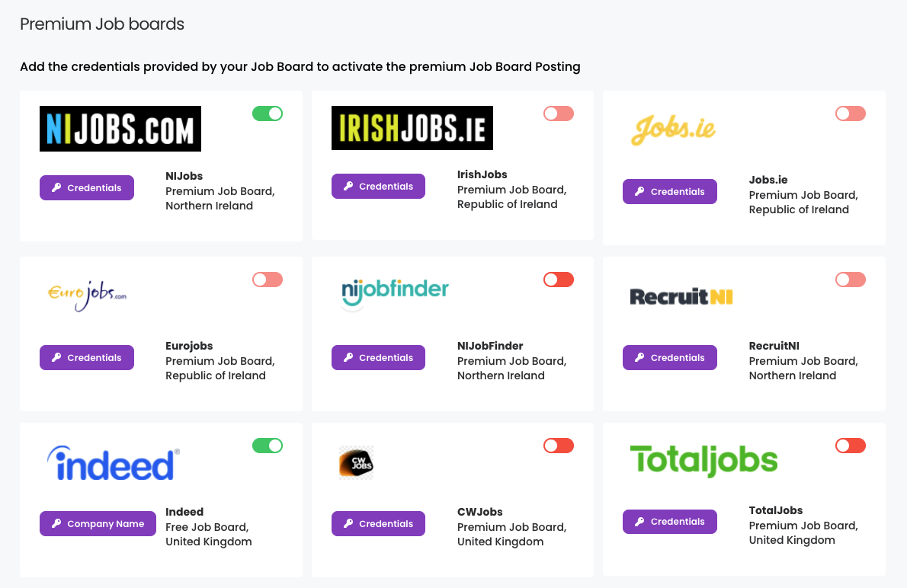Click Company Name under Indeed
Viewport: 907px width, 588px height.
coord(98,523)
